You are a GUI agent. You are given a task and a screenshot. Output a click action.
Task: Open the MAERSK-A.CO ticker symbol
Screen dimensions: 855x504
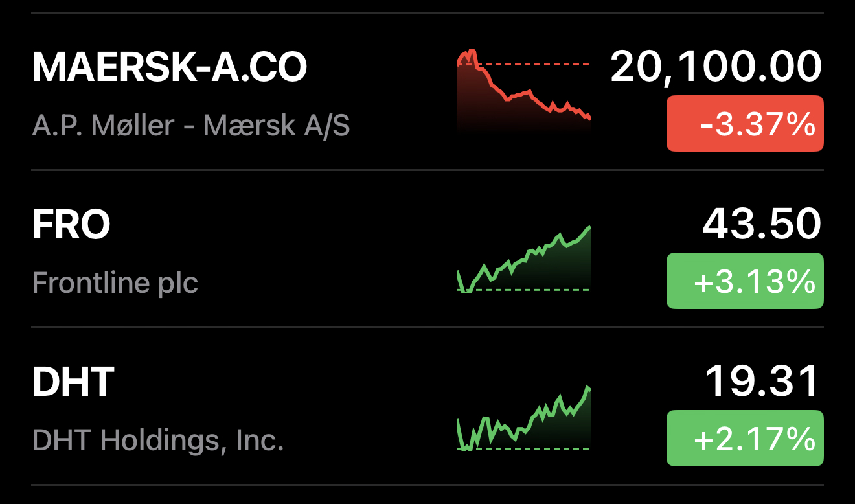(x=170, y=67)
